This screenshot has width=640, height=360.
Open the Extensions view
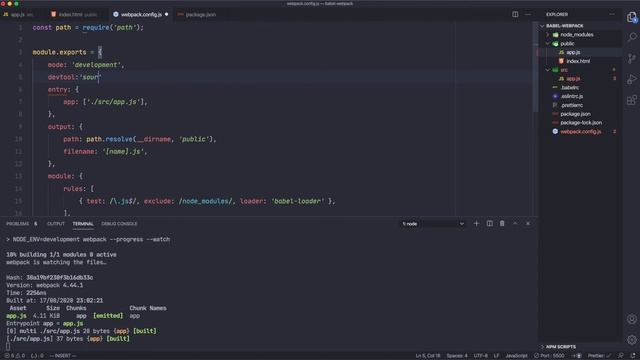click(x=632, y=100)
